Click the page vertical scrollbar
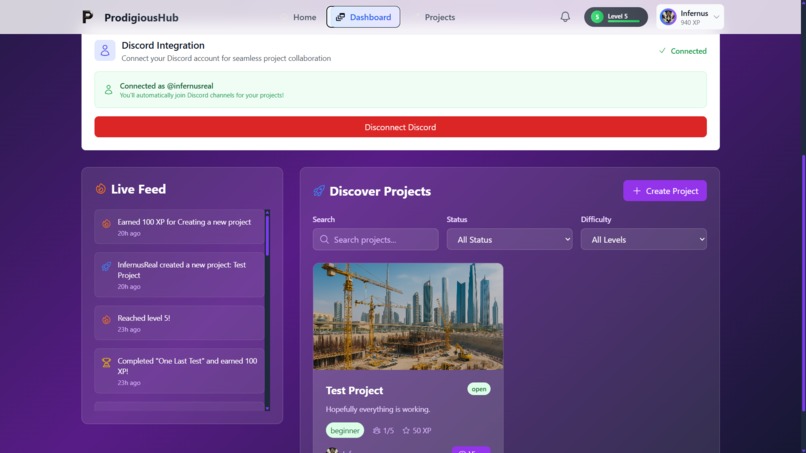The image size is (806, 453). pos(803,283)
